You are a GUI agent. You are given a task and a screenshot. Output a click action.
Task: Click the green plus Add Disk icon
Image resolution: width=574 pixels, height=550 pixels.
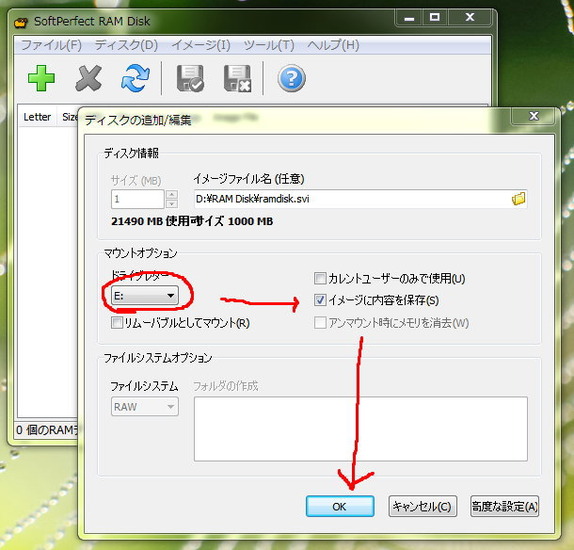point(41,78)
